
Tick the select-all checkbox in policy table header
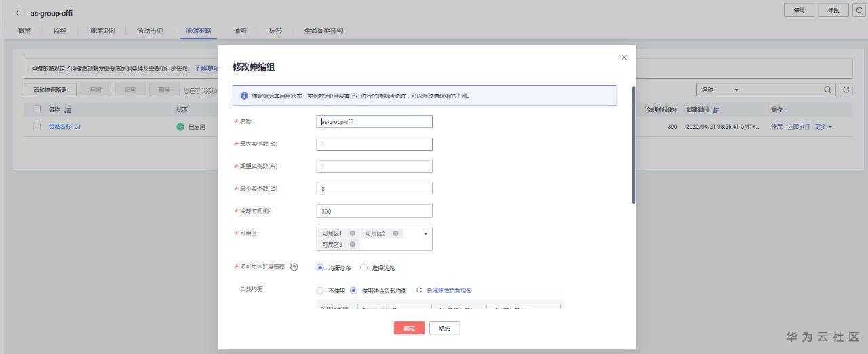37,109
